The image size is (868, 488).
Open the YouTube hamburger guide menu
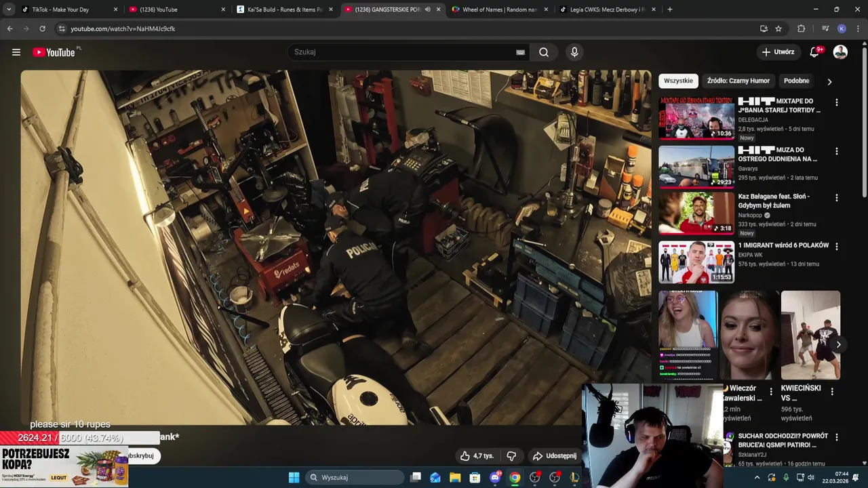[16, 52]
